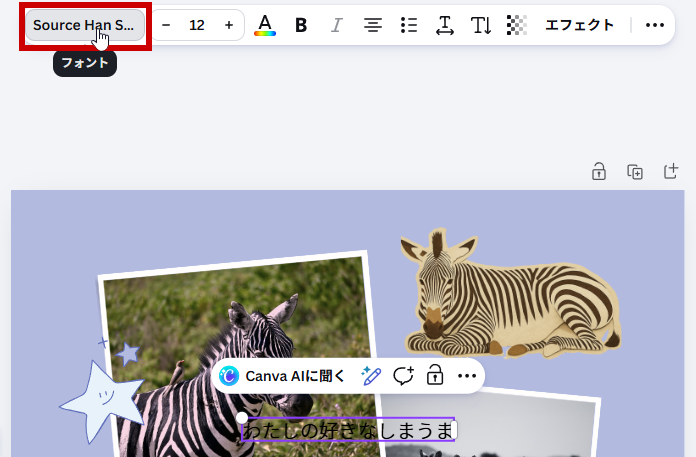Open the Source Han S... font dropdown
This screenshot has width=696, height=457.
coord(85,25)
